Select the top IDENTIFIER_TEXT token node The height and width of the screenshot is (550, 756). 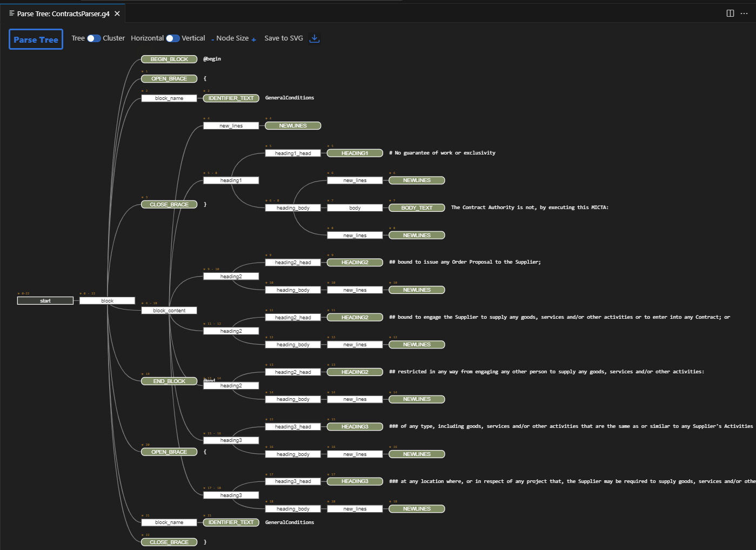coord(231,98)
